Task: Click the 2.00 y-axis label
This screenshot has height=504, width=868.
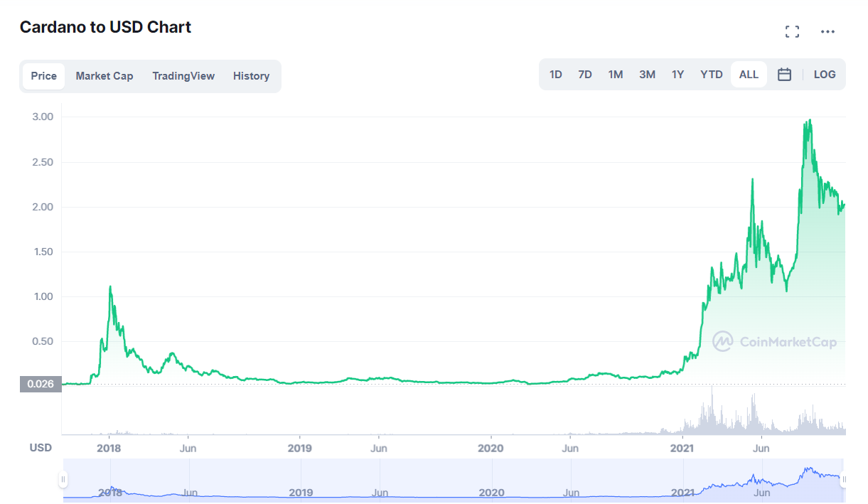Action: pos(43,207)
